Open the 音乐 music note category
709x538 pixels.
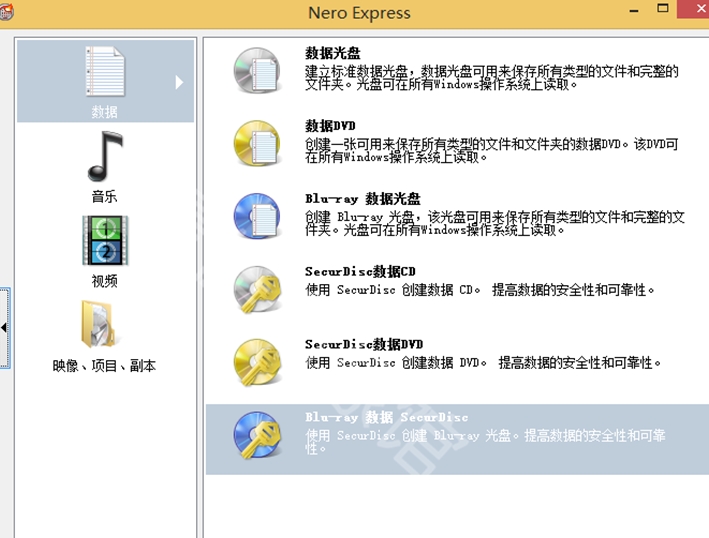click(x=105, y=156)
